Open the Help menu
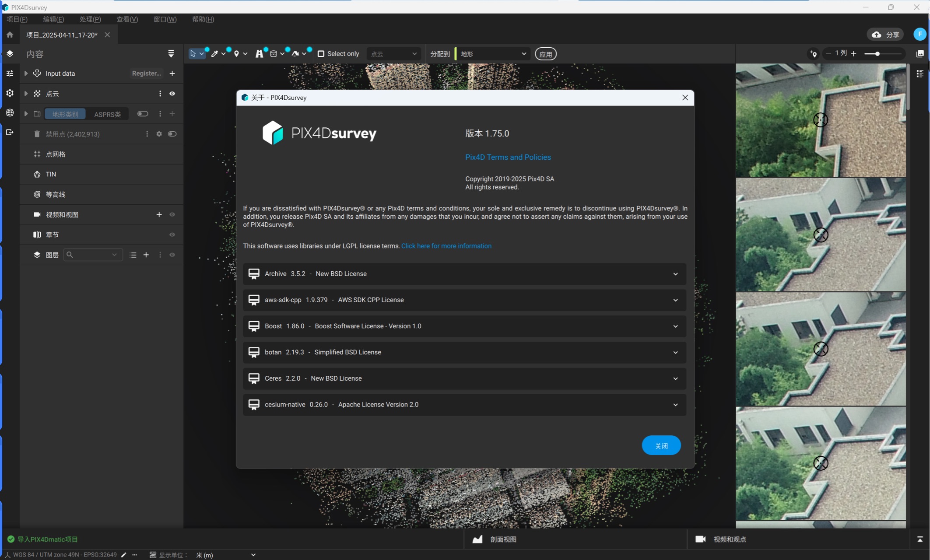The height and width of the screenshot is (560, 930). [x=203, y=19]
